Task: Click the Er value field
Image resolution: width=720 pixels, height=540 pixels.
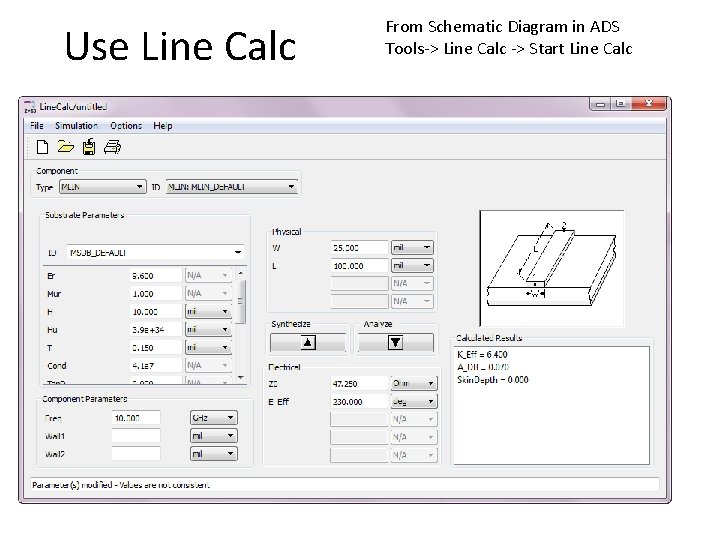Action: 156,276
